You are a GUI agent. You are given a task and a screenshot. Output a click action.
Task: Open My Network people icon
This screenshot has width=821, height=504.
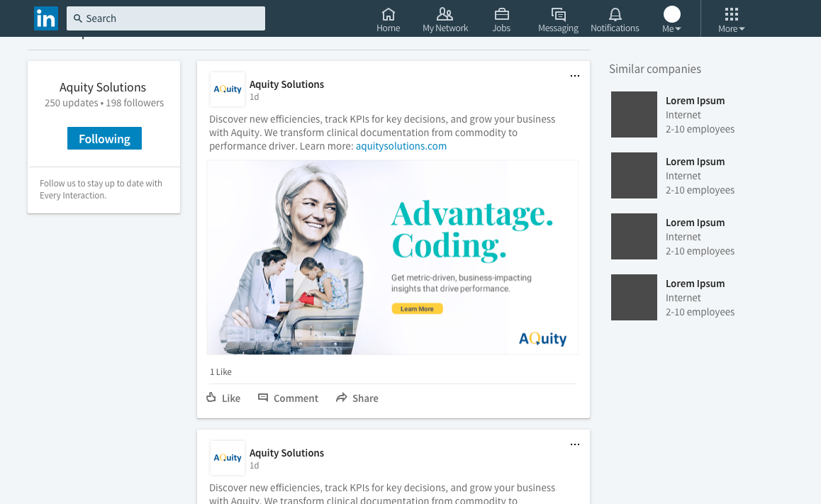[445, 13]
